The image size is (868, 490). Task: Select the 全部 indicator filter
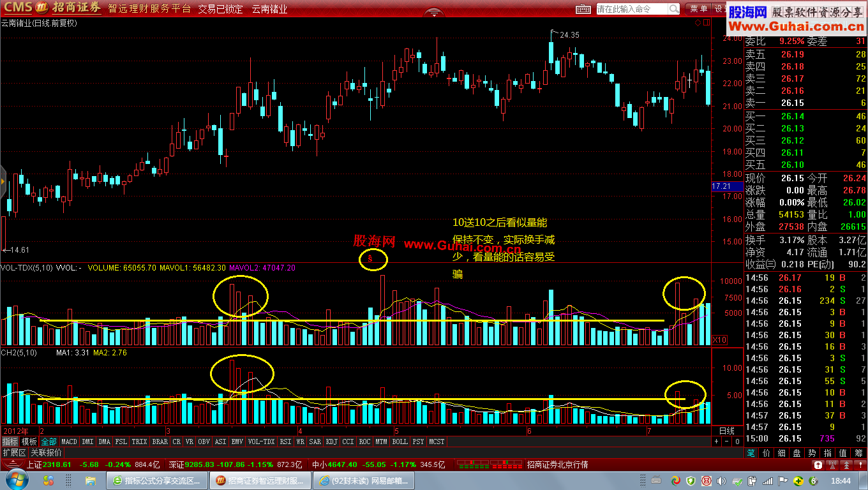[49, 442]
